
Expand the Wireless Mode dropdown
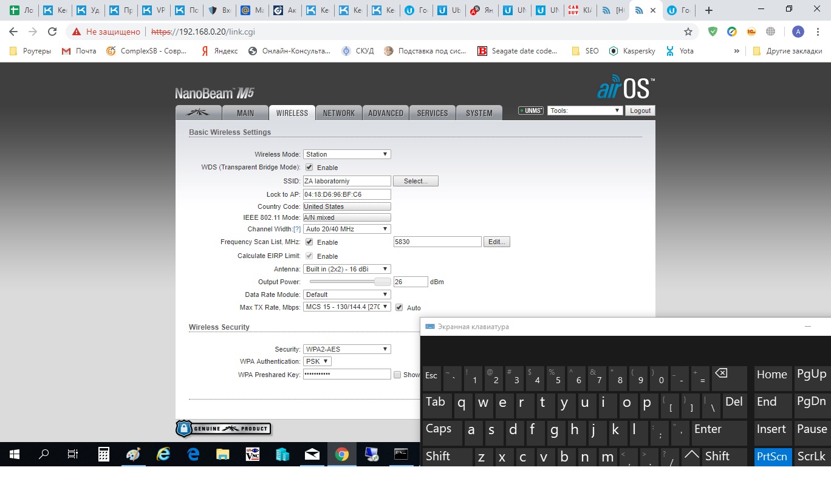347,154
